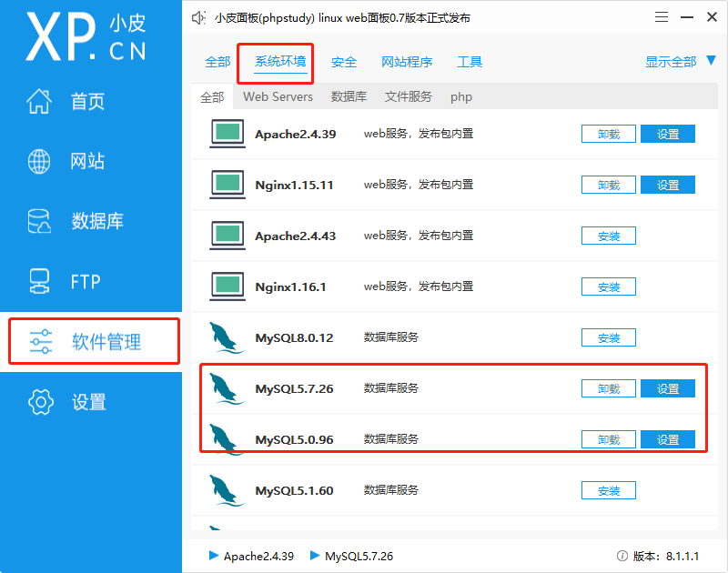Click the Nginx1.15.11 monitor icon
The height and width of the screenshot is (573, 728).
click(227, 185)
